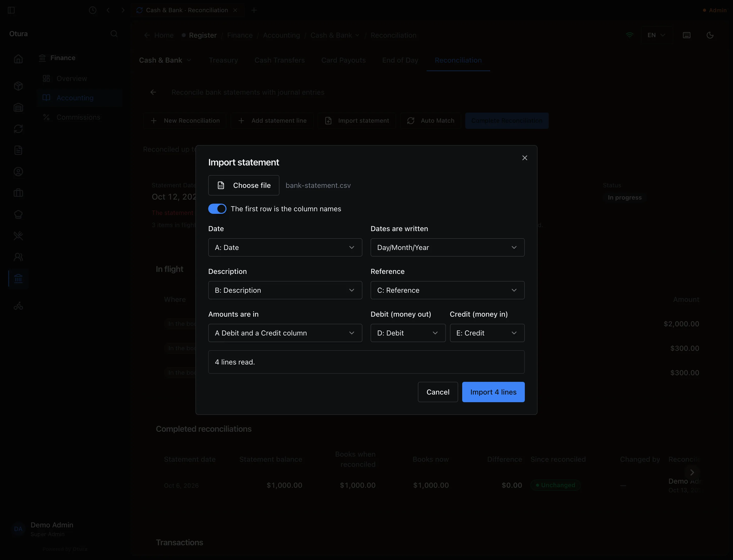
Task: Open the Description column dropdown
Action: (x=285, y=290)
